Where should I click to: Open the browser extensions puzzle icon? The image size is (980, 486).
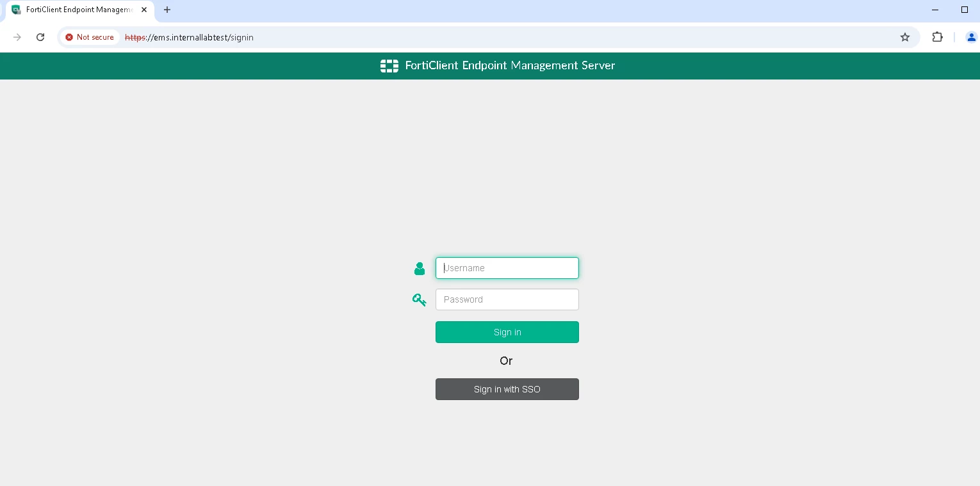(x=938, y=37)
